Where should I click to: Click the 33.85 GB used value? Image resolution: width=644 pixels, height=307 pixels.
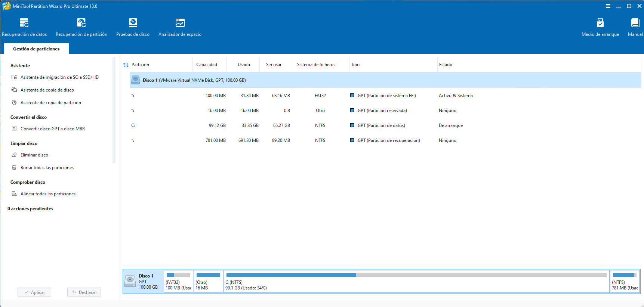click(x=250, y=125)
